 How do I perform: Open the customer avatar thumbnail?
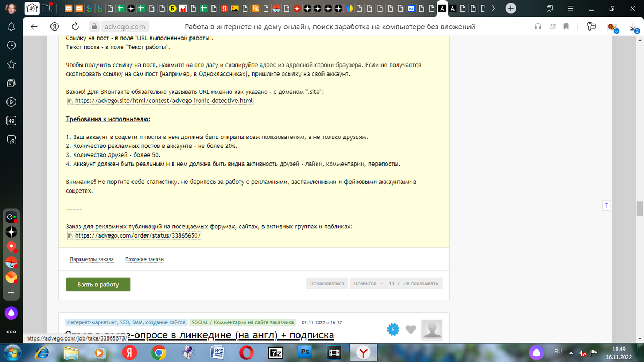tap(433, 329)
